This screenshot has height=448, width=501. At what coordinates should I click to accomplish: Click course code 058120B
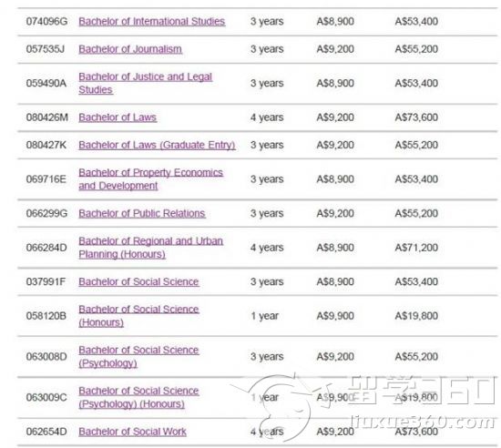(x=46, y=316)
